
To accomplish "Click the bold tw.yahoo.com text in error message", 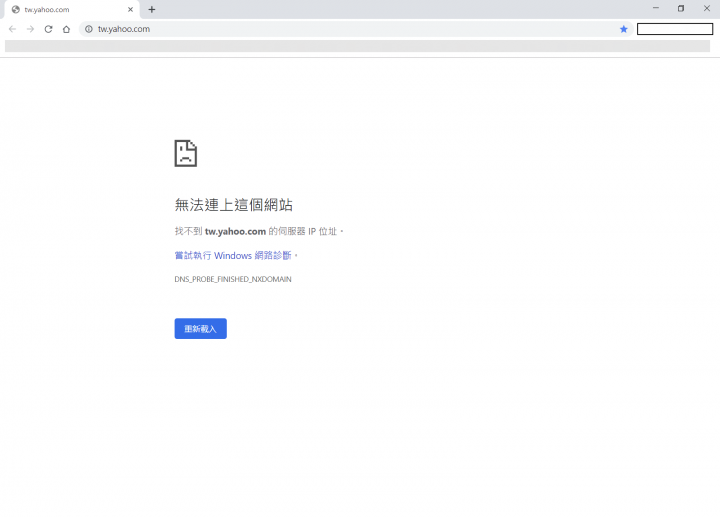I will click(x=235, y=231).
